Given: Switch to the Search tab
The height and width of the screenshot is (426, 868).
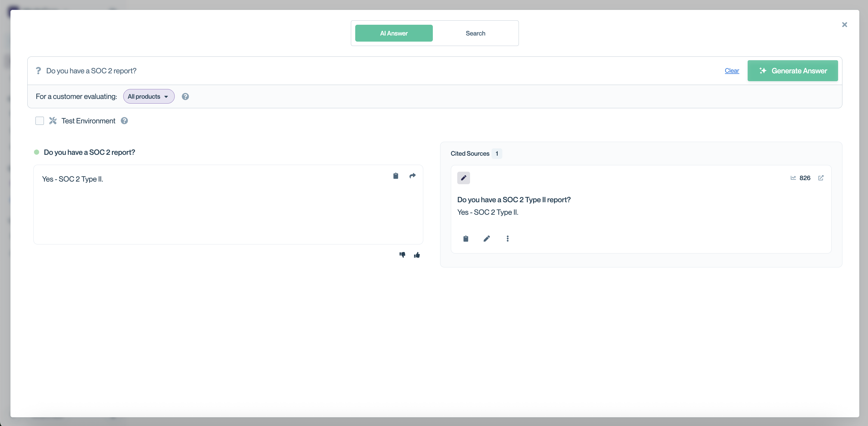Looking at the screenshot, I should [x=476, y=33].
